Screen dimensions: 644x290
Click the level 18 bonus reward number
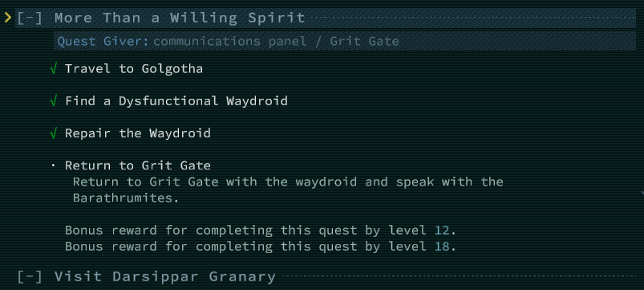(442, 247)
